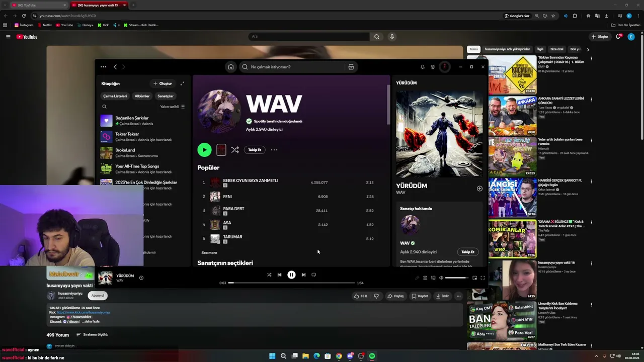This screenshot has height=362, width=644.
Task: Switch Spotify to full screen view
Action: click(x=482, y=278)
